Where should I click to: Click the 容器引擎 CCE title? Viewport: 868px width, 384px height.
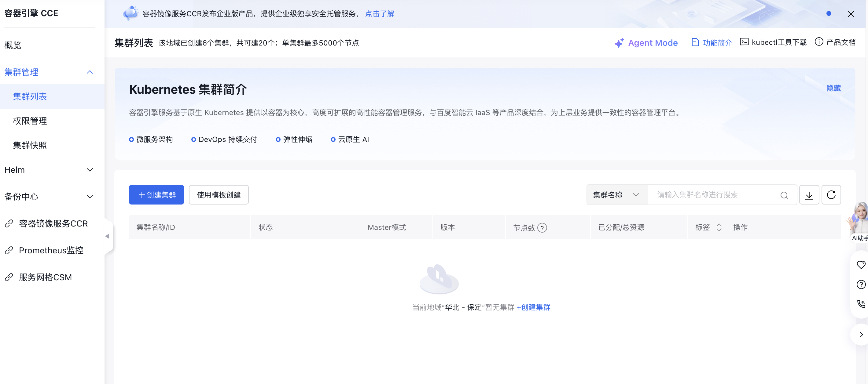pos(31,13)
